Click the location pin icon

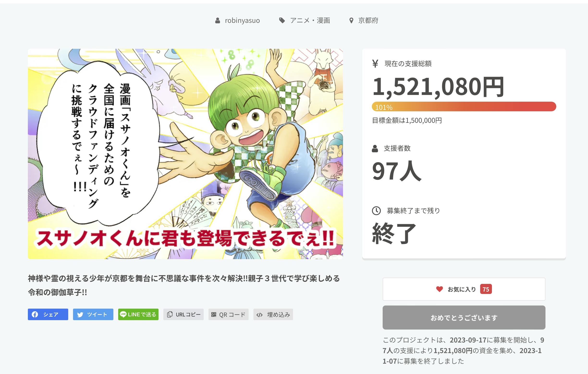(x=351, y=20)
